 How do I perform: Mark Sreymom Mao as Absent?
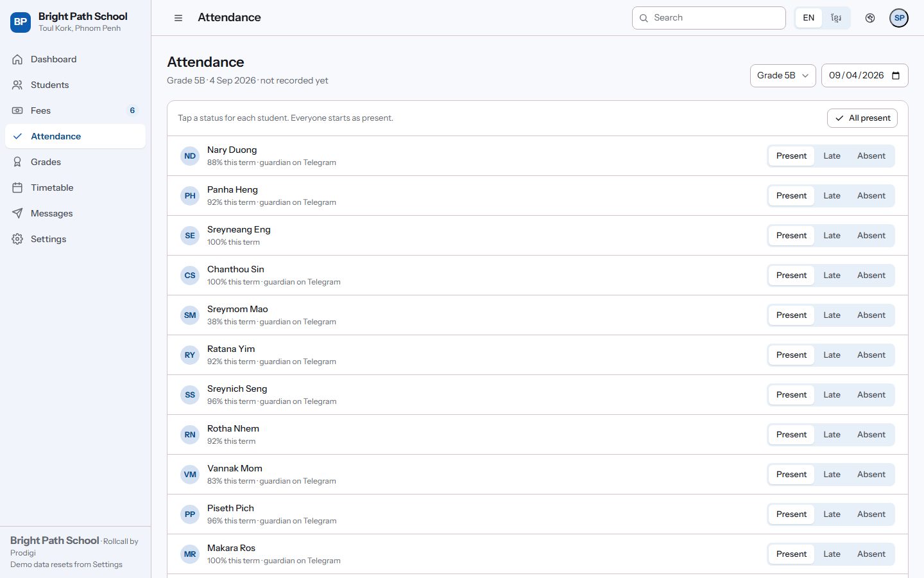(871, 315)
